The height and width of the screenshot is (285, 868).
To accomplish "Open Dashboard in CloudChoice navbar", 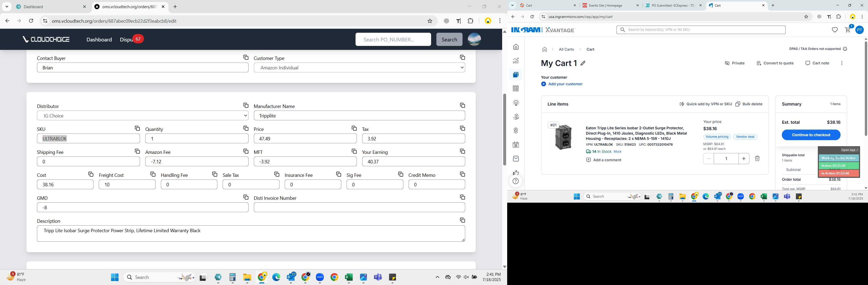I will [99, 40].
